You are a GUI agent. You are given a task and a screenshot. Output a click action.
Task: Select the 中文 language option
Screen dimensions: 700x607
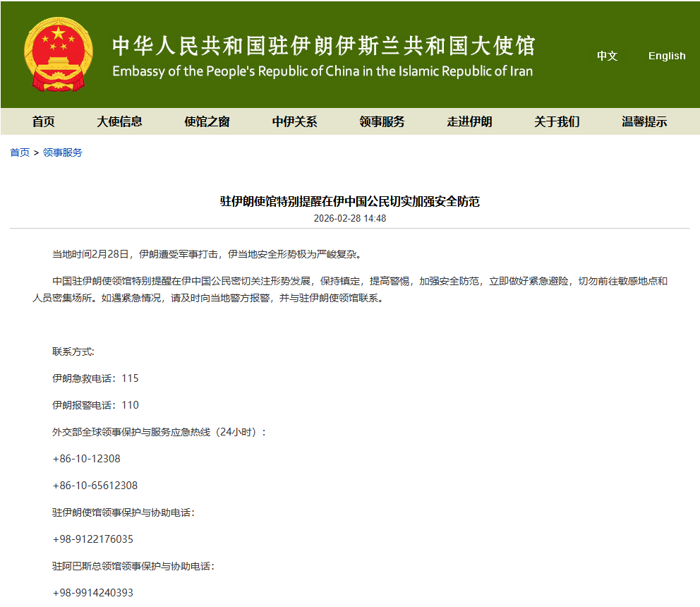pyautogui.click(x=607, y=56)
